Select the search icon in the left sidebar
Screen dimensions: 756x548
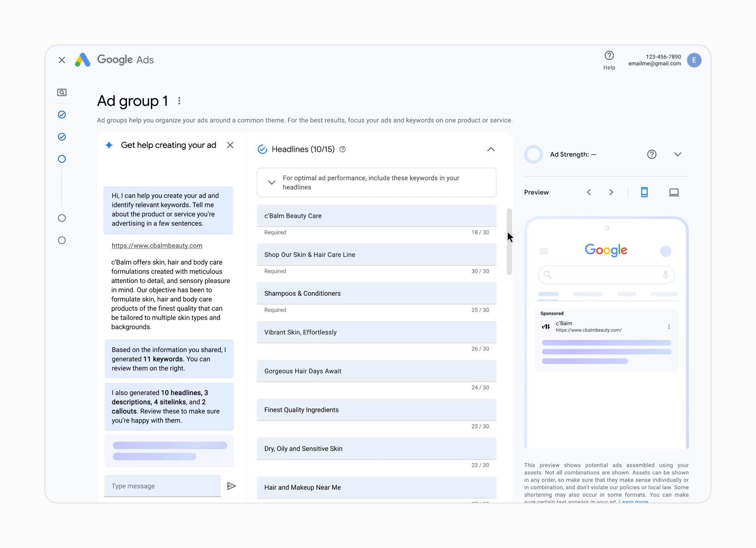tap(62, 92)
